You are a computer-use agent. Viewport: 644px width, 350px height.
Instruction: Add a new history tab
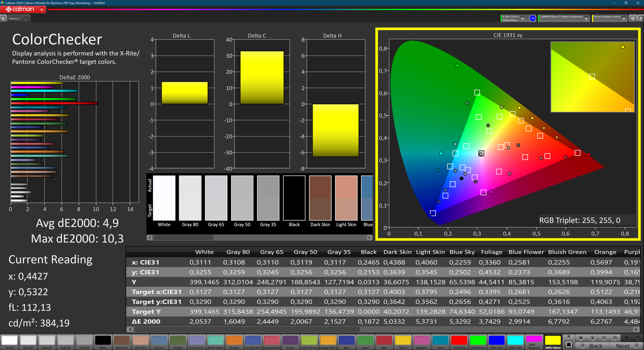coord(26,19)
